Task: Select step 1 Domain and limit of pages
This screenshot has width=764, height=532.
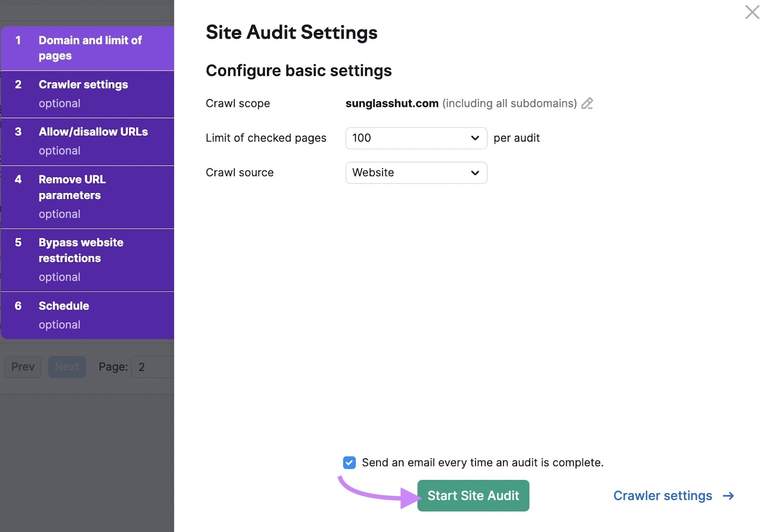Action: pyautogui.click(x=88, y=48)
